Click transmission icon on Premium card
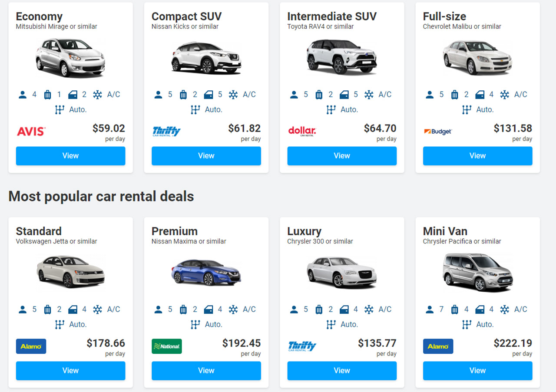Viewport: 556px width, 392px height. click(195, 324)
